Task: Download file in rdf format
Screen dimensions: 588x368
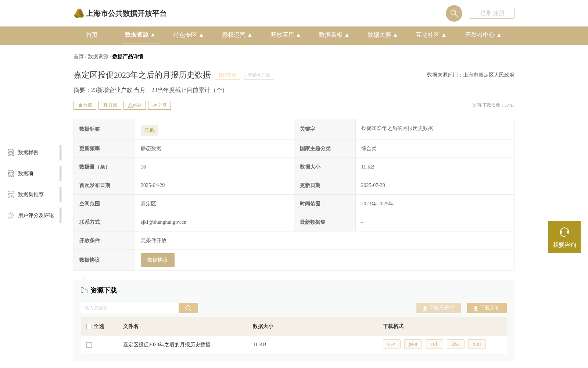Action: [x=434, y=344]
